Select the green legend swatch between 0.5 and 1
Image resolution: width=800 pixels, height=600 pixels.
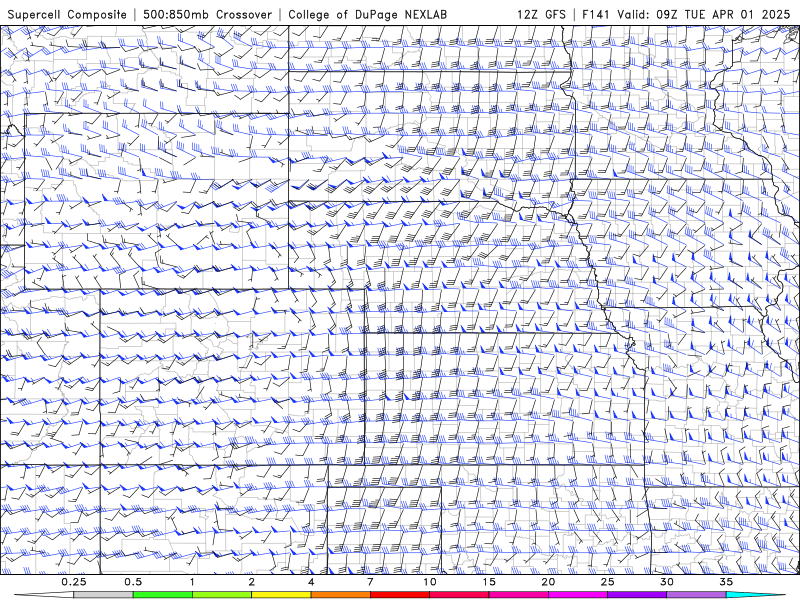(163, 595)
